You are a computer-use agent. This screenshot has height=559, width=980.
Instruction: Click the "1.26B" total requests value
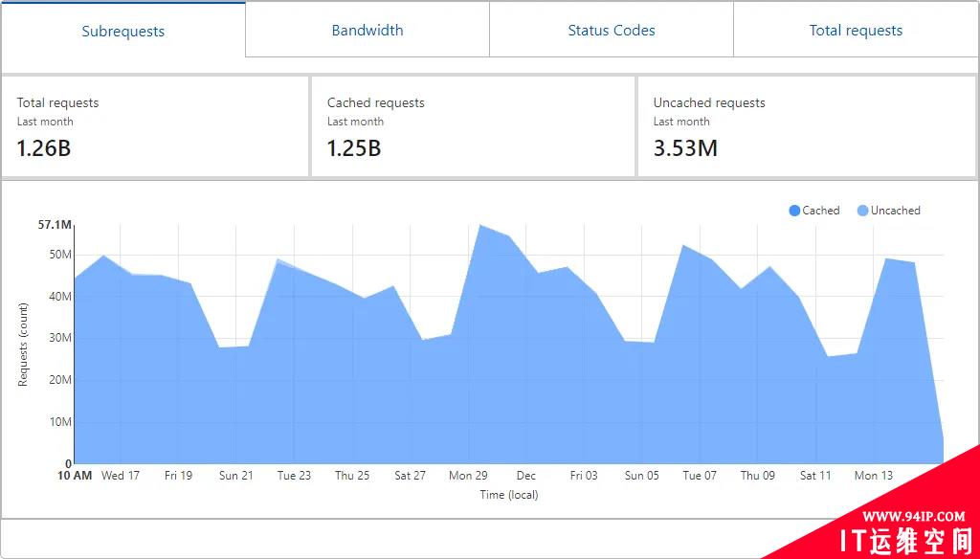(44, 148)
